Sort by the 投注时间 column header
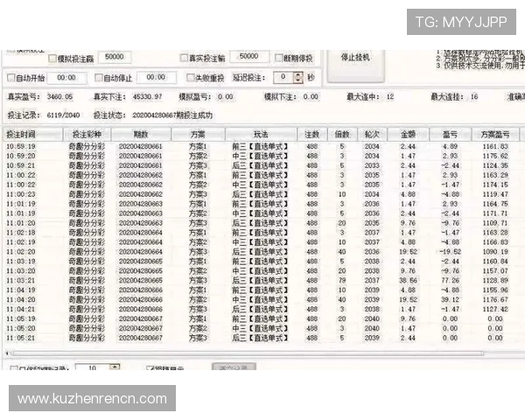The image size is (525, 420). click(32, 135)
